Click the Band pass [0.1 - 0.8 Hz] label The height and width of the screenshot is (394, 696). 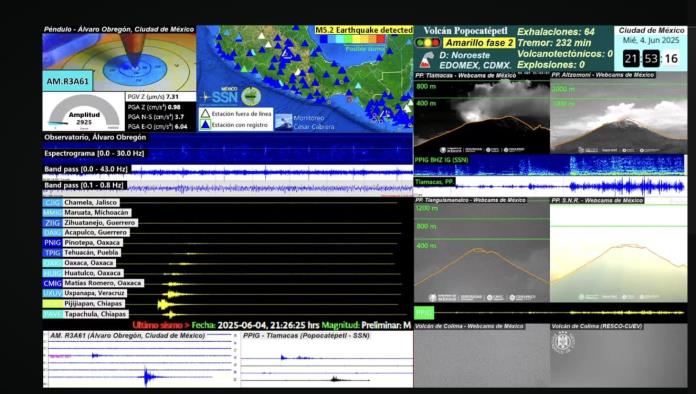coord(84,185)
